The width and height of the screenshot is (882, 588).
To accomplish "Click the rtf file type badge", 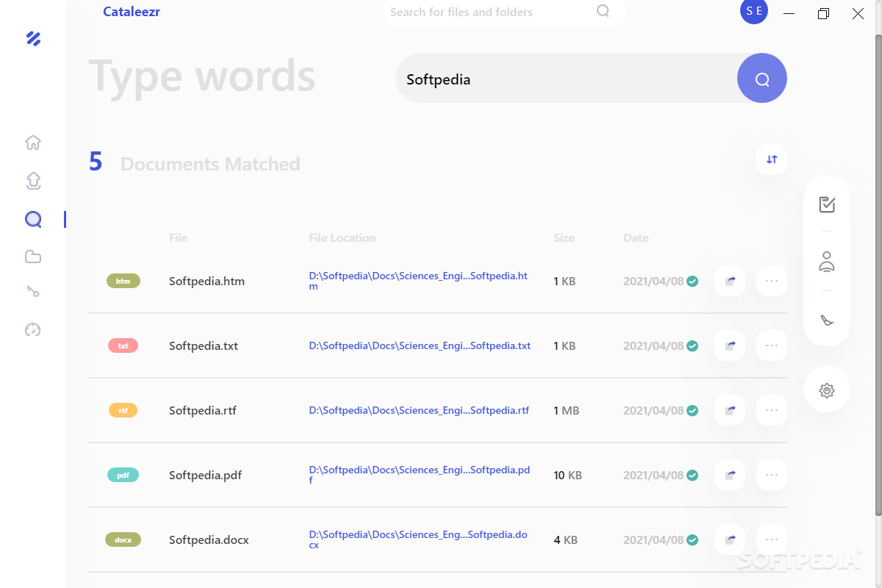I will [x=123, y=410].
